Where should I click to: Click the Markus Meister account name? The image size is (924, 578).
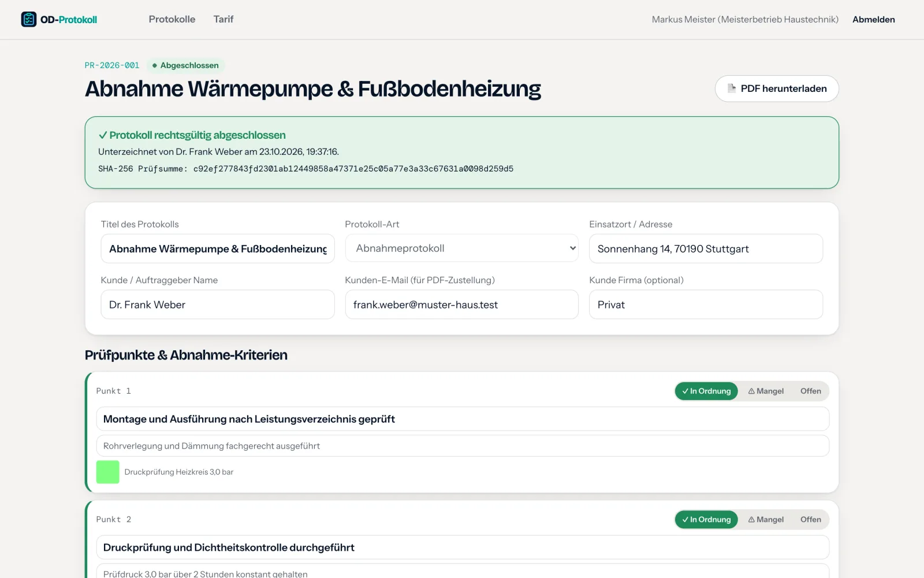[745, 19]
